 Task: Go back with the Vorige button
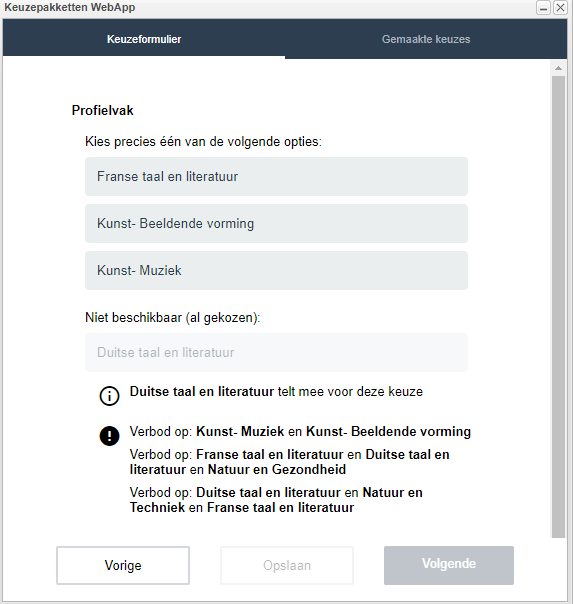click(123, 565)
